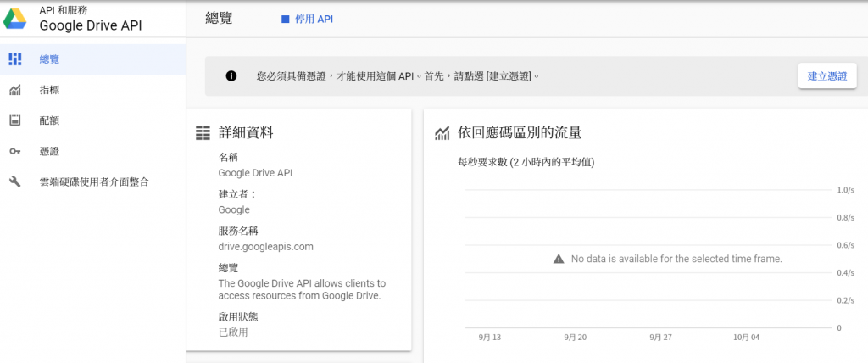Click the warning triangle in the empty chart
Screen dimensions: 868x363
tap(559, 259)
